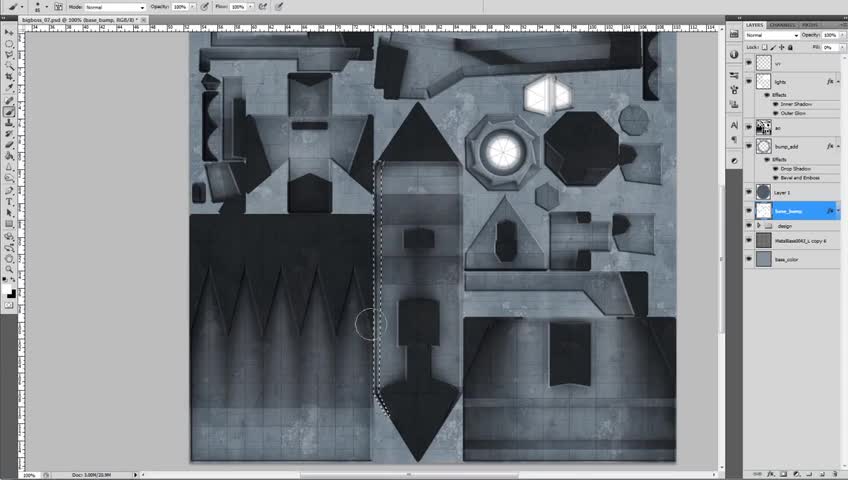Select the Rectangle shape tool
Screen dimensions: 848x480
tap(9, 224)
